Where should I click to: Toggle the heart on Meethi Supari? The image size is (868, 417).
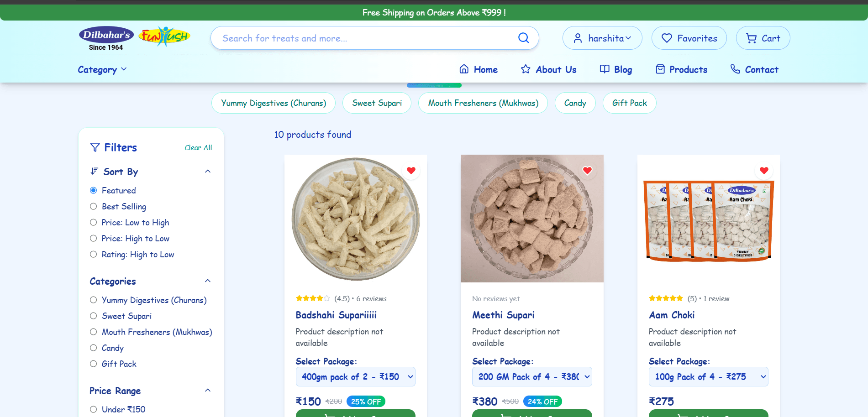tap(587, 171)
